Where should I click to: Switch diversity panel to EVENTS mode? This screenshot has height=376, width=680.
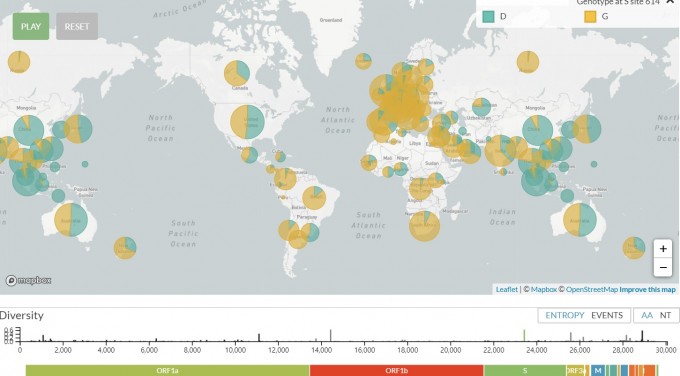click(x=607, y=315)
